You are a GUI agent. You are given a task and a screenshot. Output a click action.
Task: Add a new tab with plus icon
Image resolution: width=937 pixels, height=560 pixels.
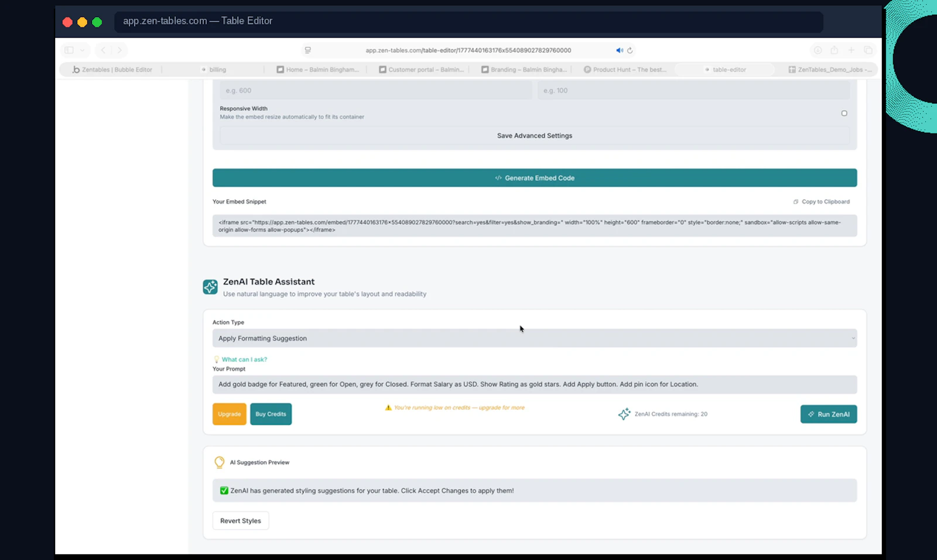coord(851,50)
